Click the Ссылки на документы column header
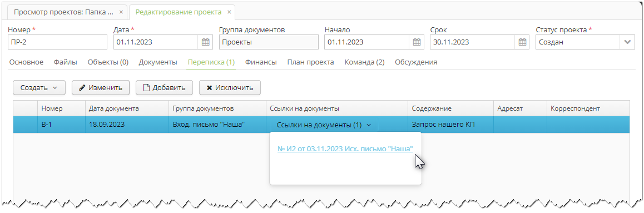The width and height of the screenshot is (644, 213). click(337, 108)
